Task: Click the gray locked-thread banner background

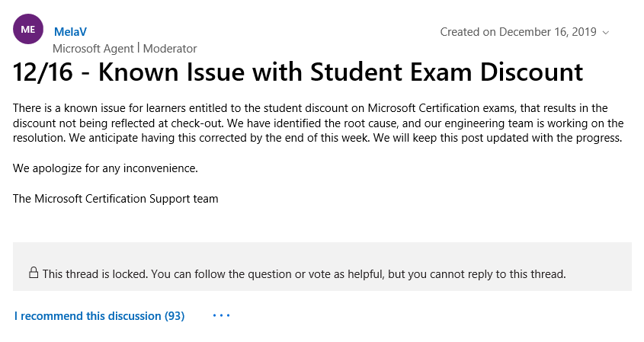Action: [x=322, y=267]
